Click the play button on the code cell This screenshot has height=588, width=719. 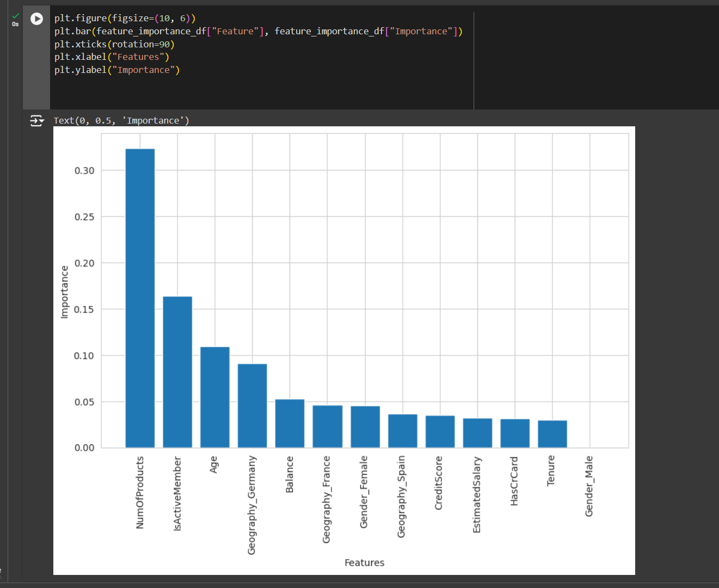[x=36, y=19]
